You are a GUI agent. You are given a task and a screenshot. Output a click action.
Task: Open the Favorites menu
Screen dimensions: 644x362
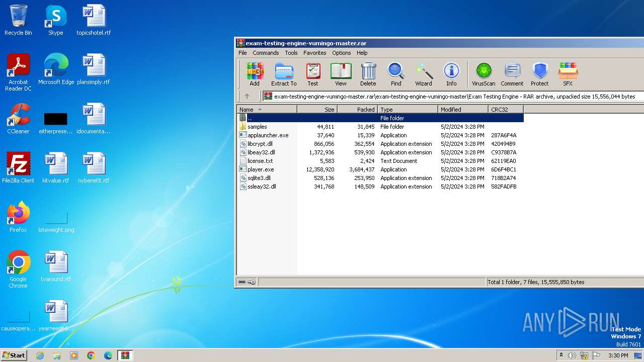[x=315, y=53]
